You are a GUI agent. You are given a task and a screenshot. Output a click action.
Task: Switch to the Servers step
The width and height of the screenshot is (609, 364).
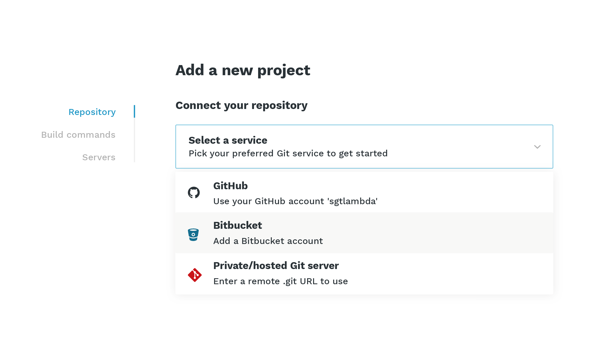(x=99, y=157)
